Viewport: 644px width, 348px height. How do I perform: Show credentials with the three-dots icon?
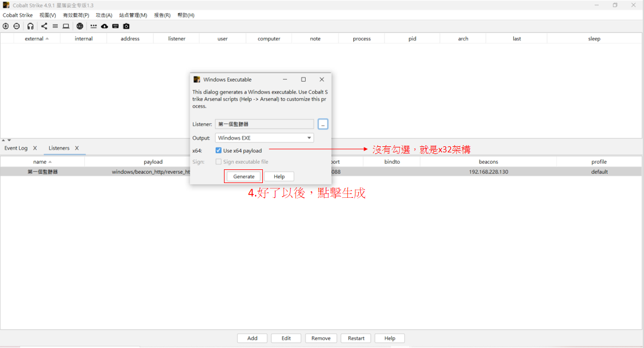pos(94,26)
